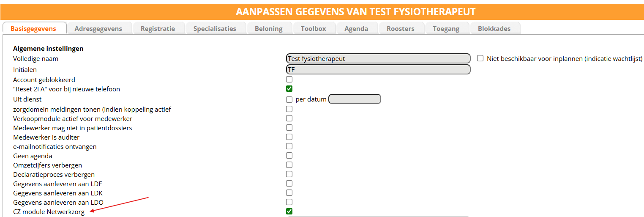Open the Agenda tab
This screenshot has height=217, width=644.
click(x=356, y=29)
